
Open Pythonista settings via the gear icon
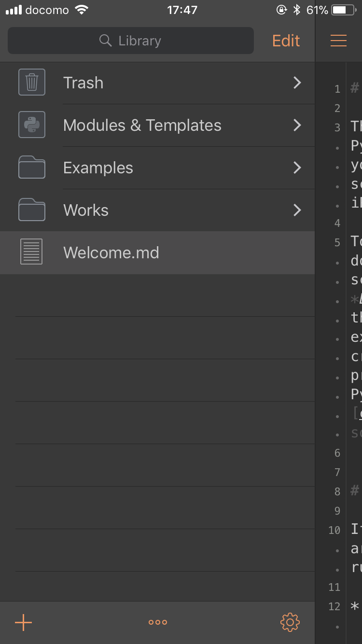click(x=289, y=622)
